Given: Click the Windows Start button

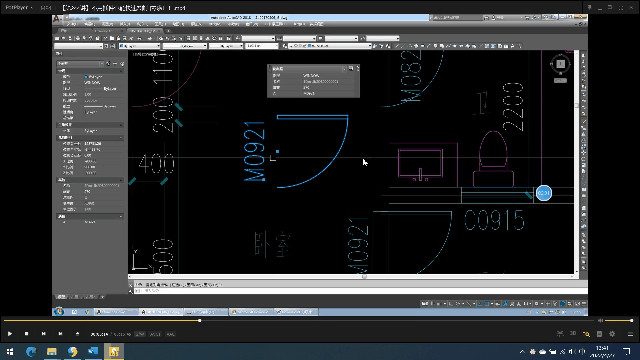Looking at the screenshot, I should pyautogui.click(x=10, y=351).
